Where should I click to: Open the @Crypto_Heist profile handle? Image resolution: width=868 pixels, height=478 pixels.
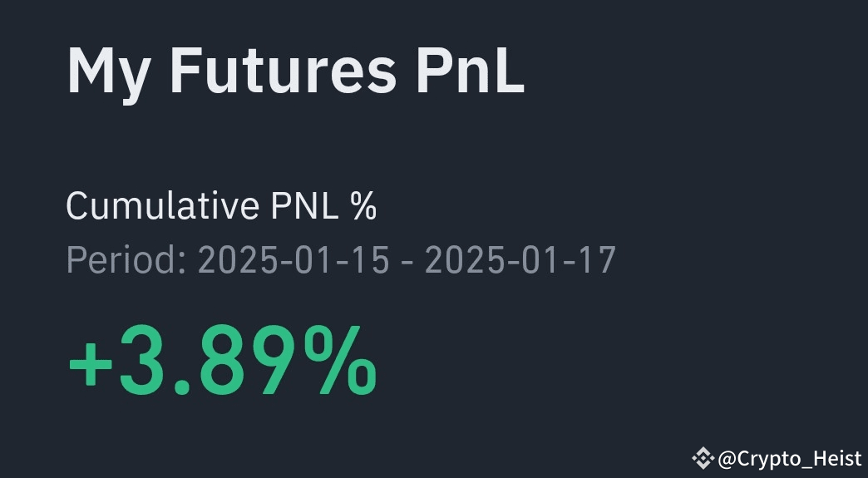790,459
